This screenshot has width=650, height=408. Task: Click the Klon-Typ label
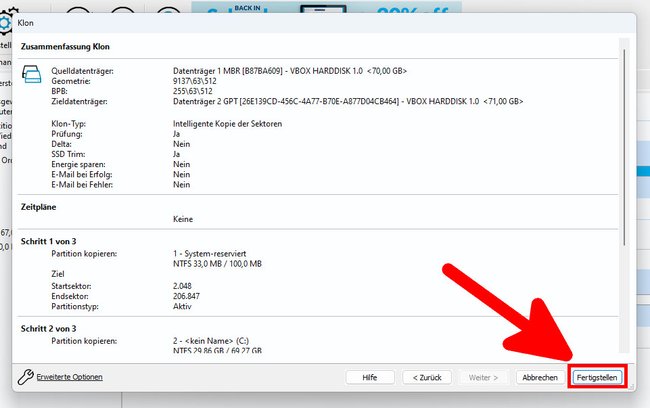(x=68, y=124)
